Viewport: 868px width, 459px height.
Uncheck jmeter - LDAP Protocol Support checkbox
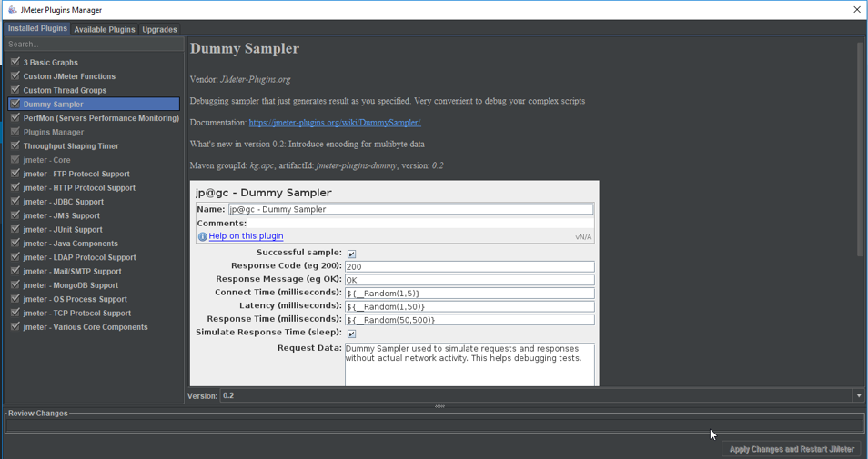pos(15,257)
